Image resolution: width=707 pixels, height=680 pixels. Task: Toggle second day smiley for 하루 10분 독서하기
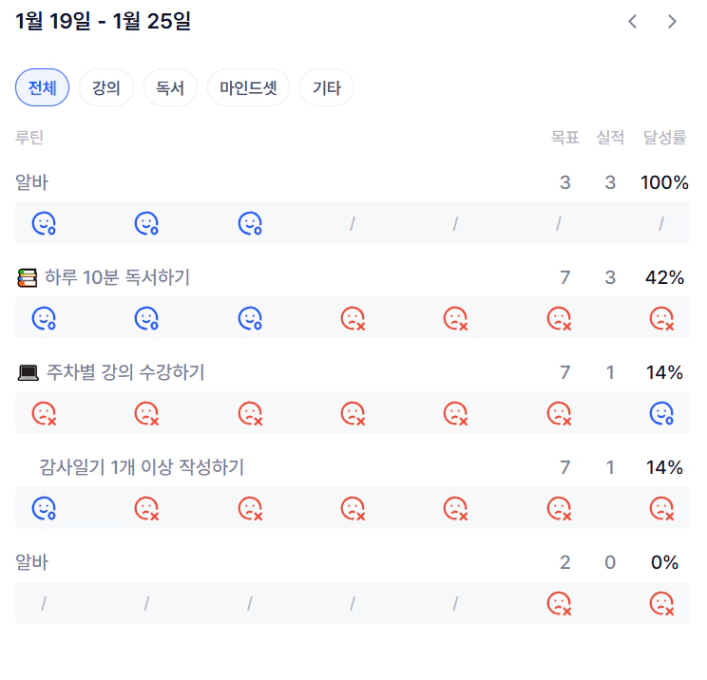(x=147, y=319)
